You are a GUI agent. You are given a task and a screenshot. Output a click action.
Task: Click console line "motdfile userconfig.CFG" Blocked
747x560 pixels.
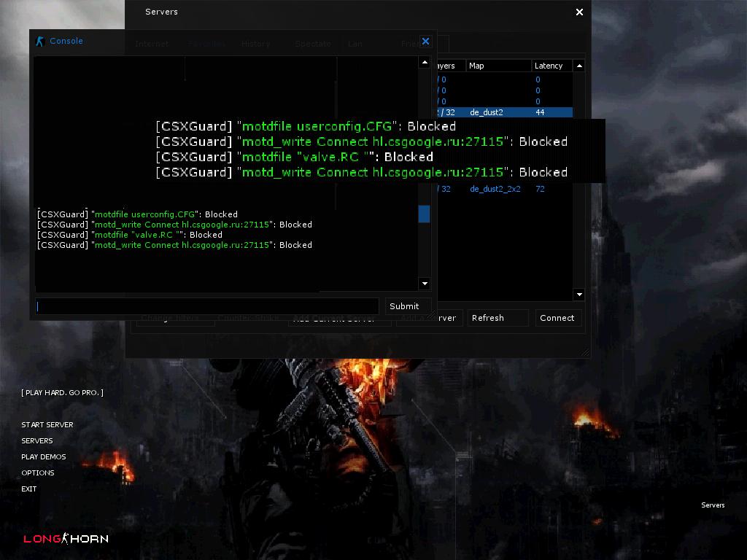tap(137, 214)
